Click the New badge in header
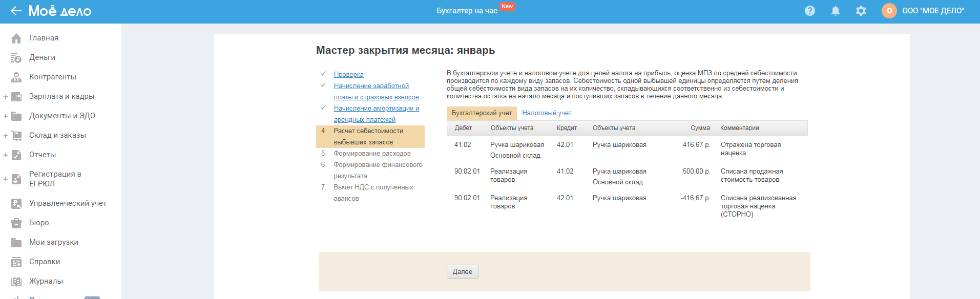This screenshot has width=980, height=299. (507, 6)
